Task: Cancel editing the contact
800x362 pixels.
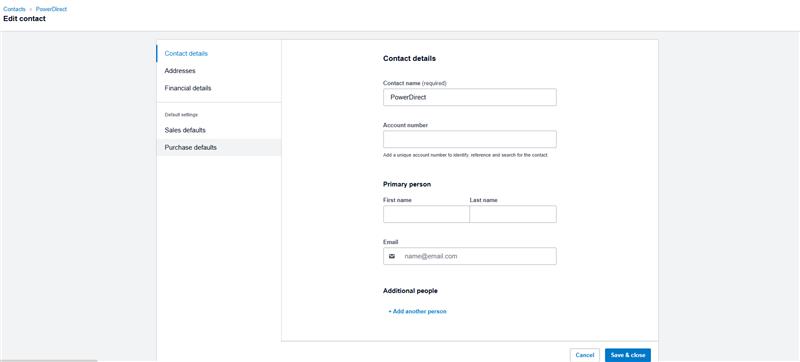Action: coord(585,355)
